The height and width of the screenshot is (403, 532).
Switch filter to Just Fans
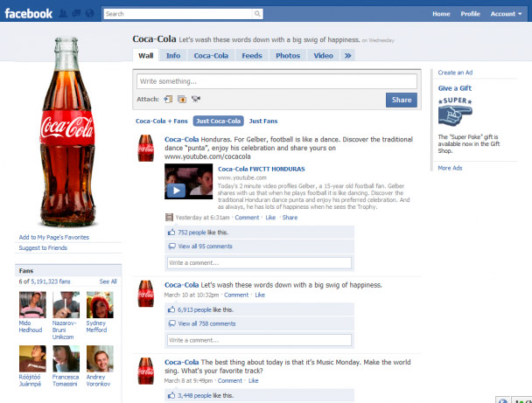[x=263, y=121]
